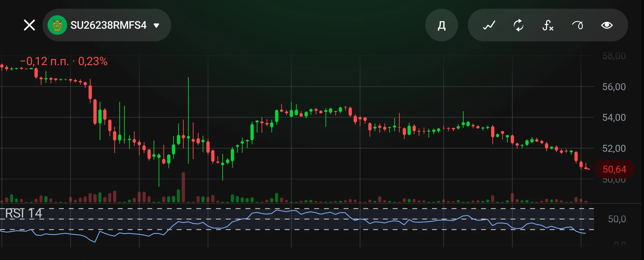
Task: Toggle visibility with the eye icon
Action: point(607,25)
